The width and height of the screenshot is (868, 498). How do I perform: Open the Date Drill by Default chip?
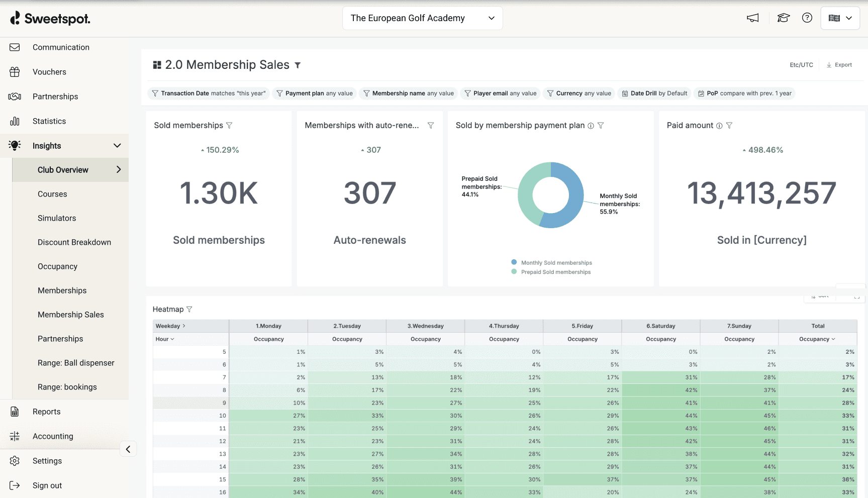point(654,93)
